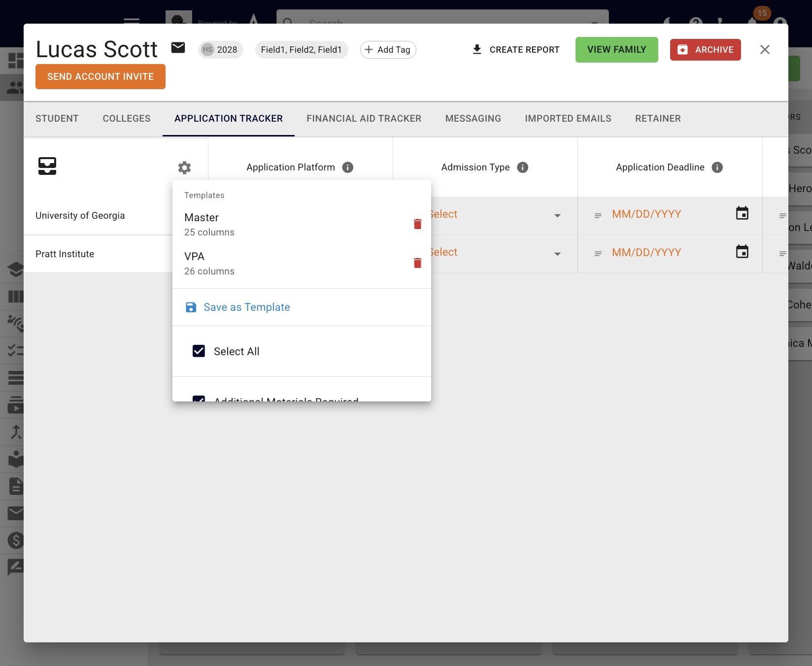Viewport: 812px width, 666px height.
Task: Click the Application Deadline info icon
Action: point(717,167)
